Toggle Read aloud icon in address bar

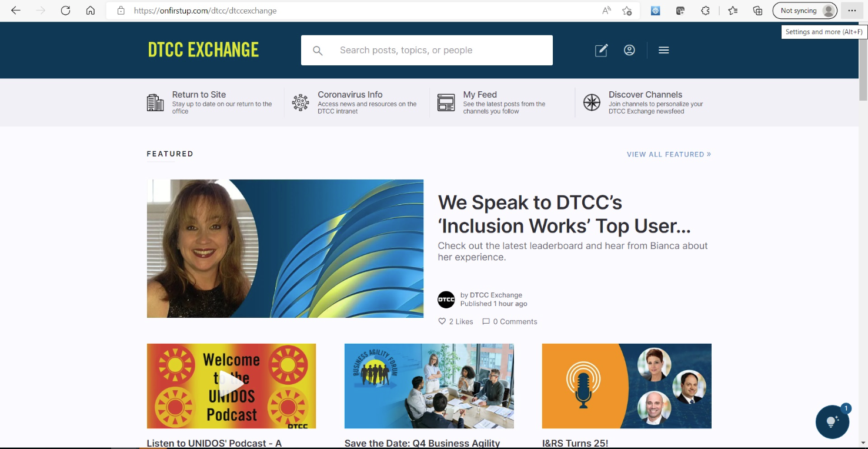click(x=606, y=11)
